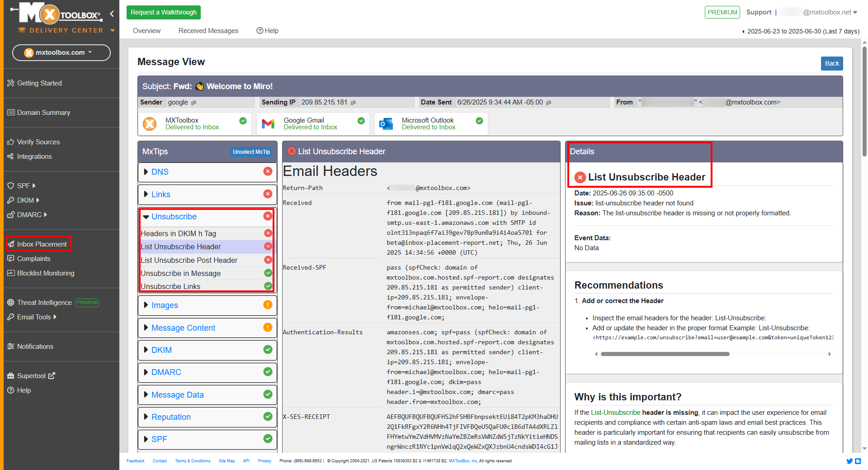The width and height of the screenshot is (868, 470).
Task: Select the List Unsubscribe Post Header row
Action: coord(189,260)
